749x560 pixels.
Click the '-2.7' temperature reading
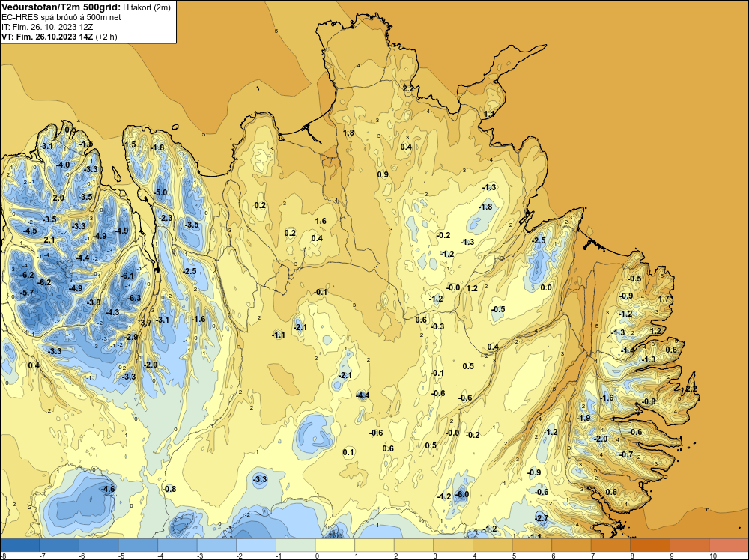pos(542,519)
